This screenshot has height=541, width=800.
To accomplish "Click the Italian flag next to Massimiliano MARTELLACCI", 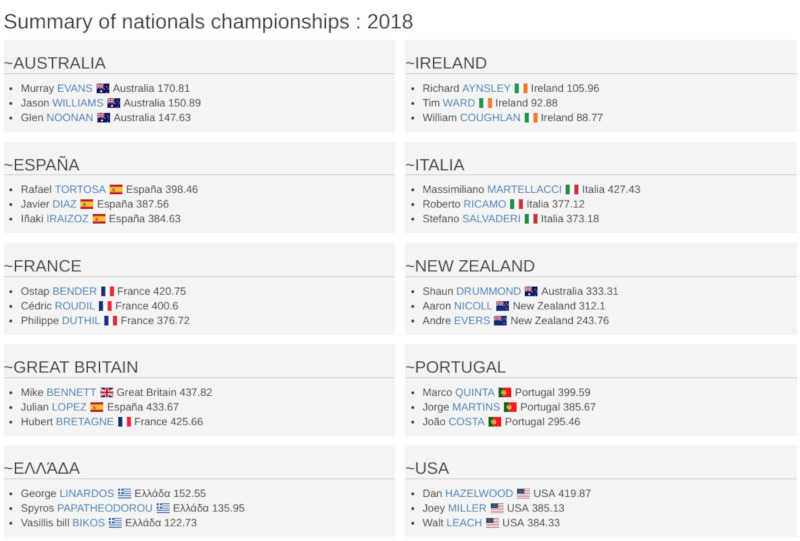I will coord(572,189).
